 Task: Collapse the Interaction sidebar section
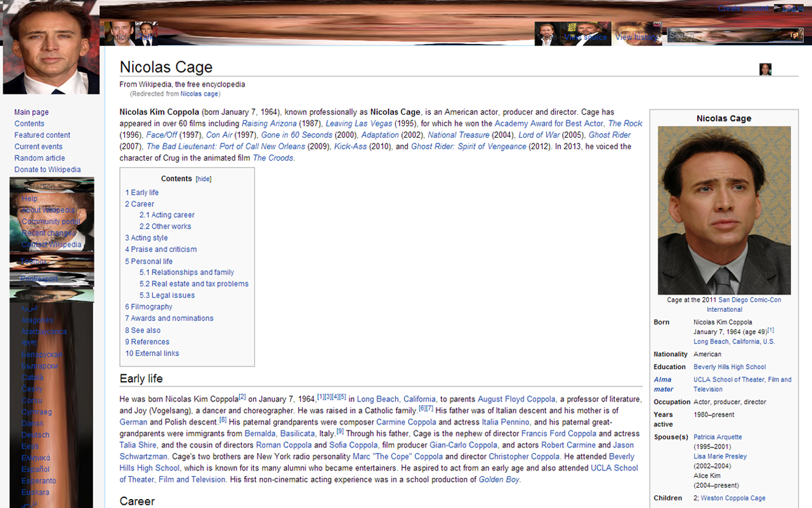click(37, 186)
